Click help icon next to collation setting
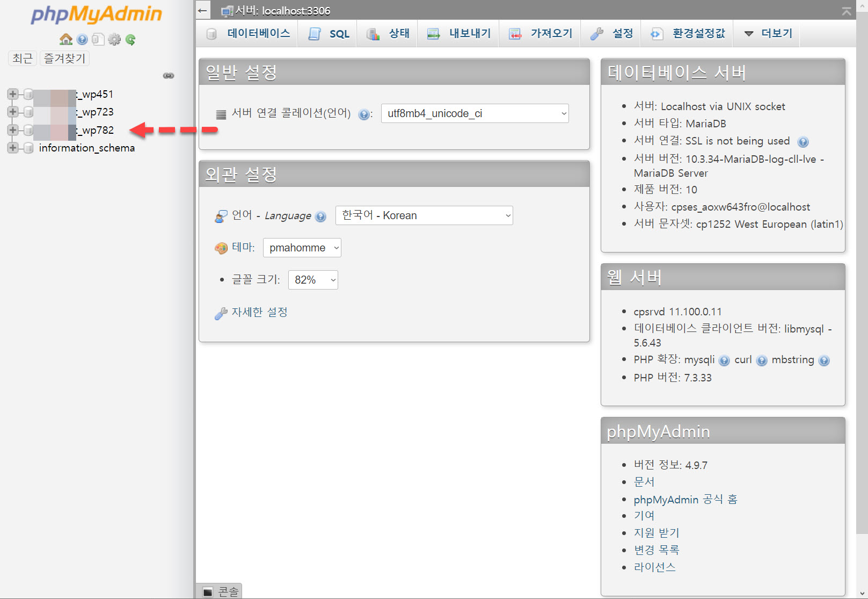Screen dimensions: 868x599 click(364, 113)
